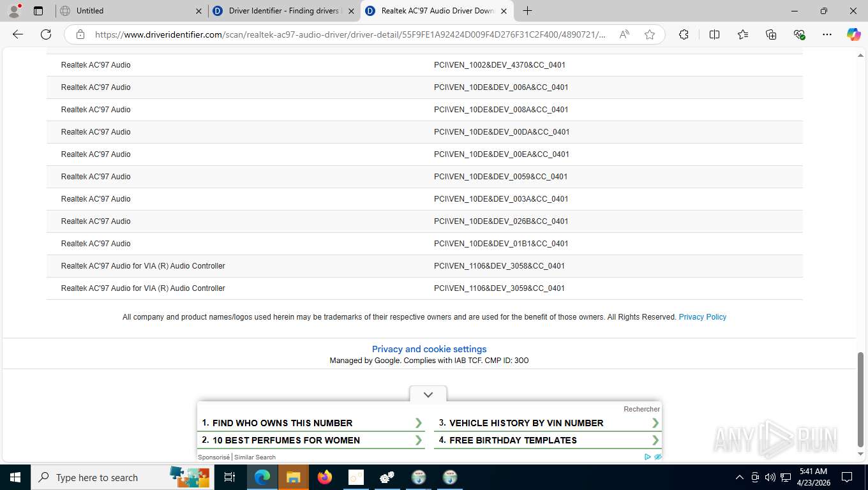Image resolution: width=868 pixels, height=490 pixels.
Task: Switch to the Untitled tab
Action: coord(130,11)
